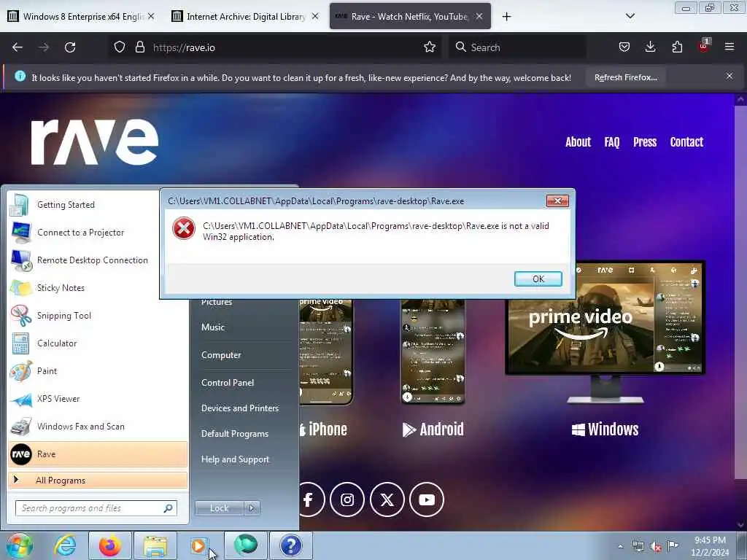Viewport: 747px width, 560px height.
Task: Click the rave logo
Action: (x=94, y=141)
